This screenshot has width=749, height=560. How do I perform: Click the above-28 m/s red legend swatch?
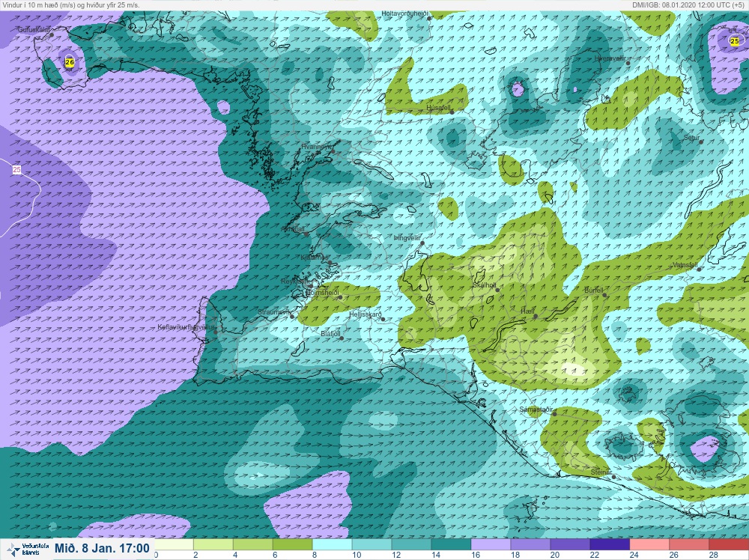tap(729, 545)
